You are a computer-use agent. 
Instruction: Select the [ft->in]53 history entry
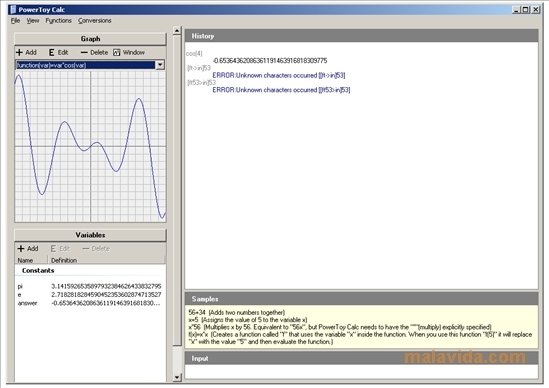click(x=199, y=68)
